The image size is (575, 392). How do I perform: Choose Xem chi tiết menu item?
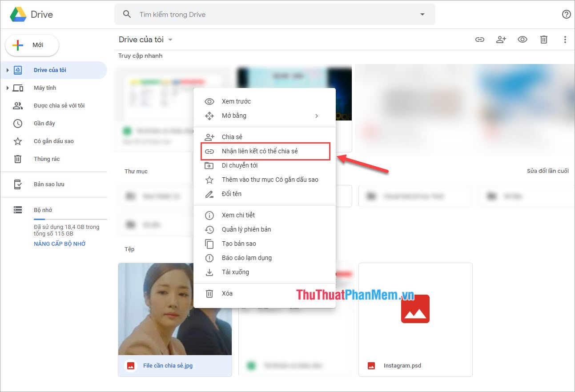pyautogui.click(x=265, y=215)
